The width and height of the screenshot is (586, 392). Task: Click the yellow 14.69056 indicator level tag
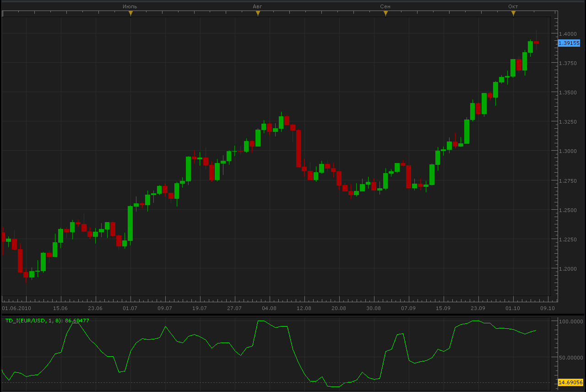570,382
